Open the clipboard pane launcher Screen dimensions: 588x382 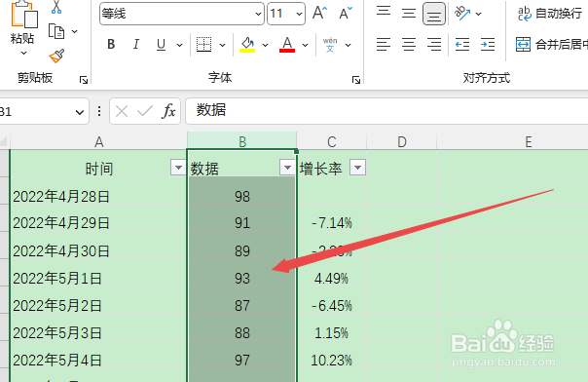coord(84,80)
